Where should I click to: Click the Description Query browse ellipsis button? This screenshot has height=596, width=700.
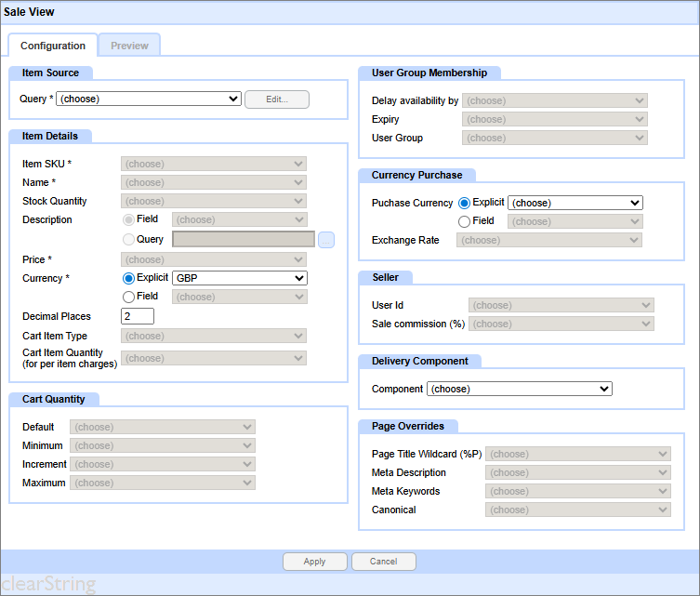click(x=325, y=240)
